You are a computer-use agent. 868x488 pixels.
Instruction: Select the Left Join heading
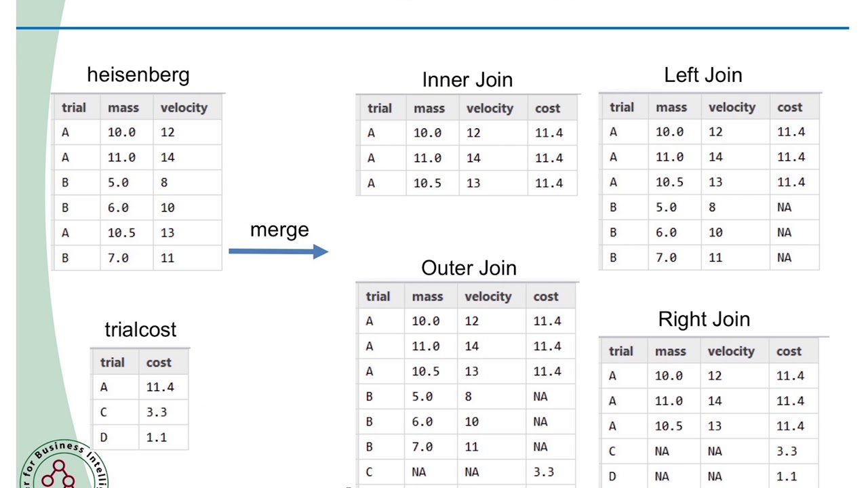click(703, 75)
